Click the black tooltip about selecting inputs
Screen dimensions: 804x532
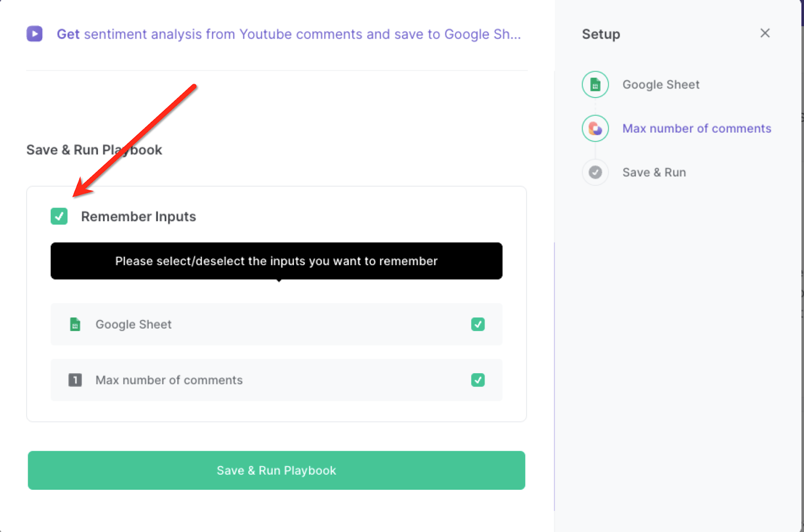tap(276, 261)
